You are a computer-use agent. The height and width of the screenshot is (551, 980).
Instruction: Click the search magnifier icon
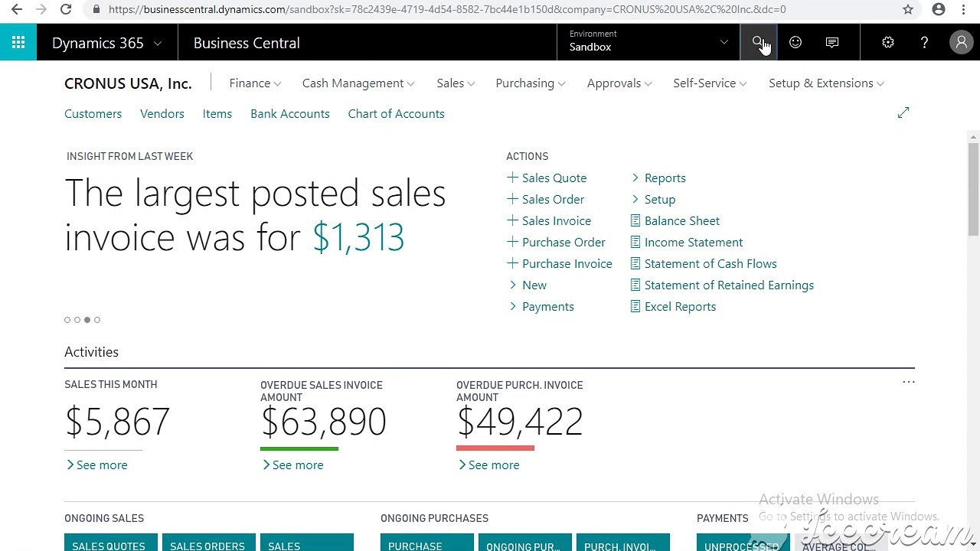click(758, 42)
